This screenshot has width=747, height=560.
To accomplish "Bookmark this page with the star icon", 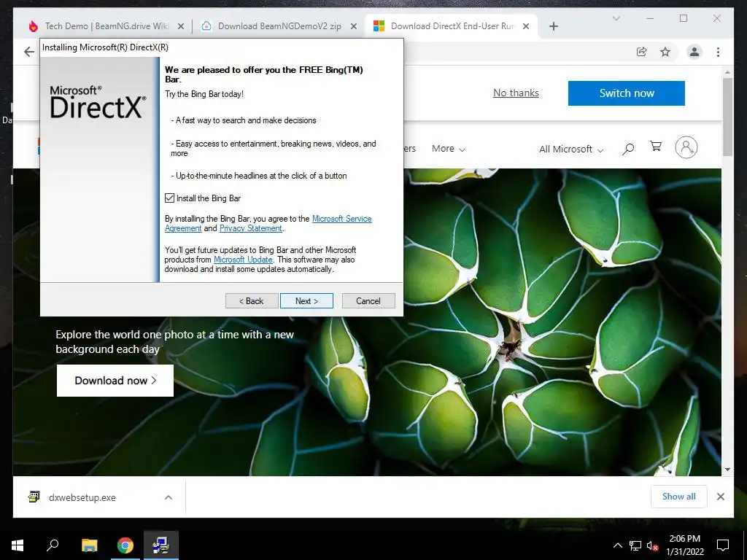I will click(x=665, y=52).
